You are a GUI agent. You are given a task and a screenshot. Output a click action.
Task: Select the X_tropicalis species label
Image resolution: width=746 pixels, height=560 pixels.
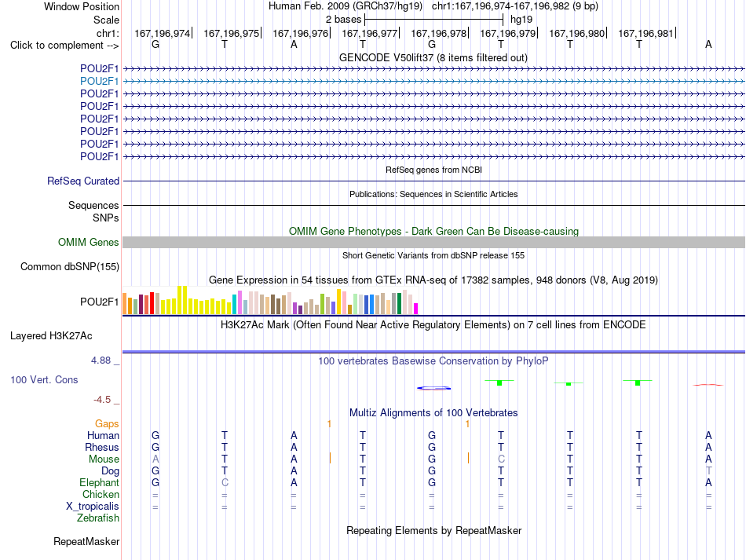click(93, 507)
